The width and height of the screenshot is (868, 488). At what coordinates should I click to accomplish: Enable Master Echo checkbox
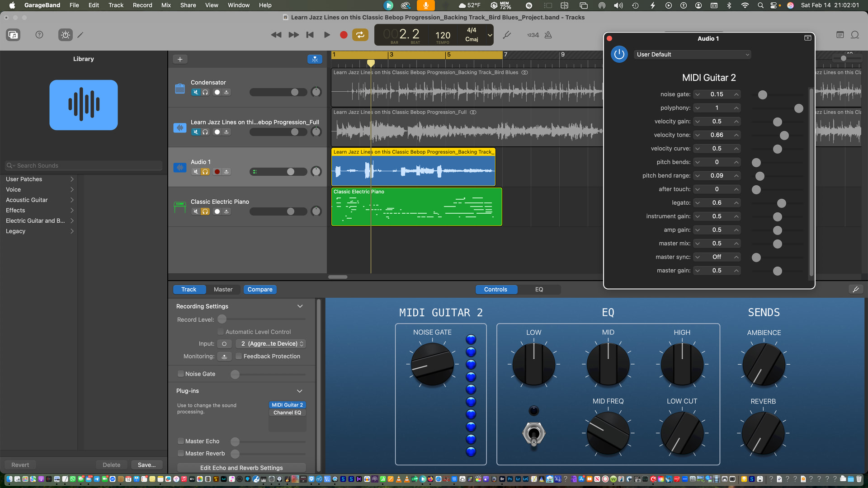pyautogui.click(x=181, y=441)
